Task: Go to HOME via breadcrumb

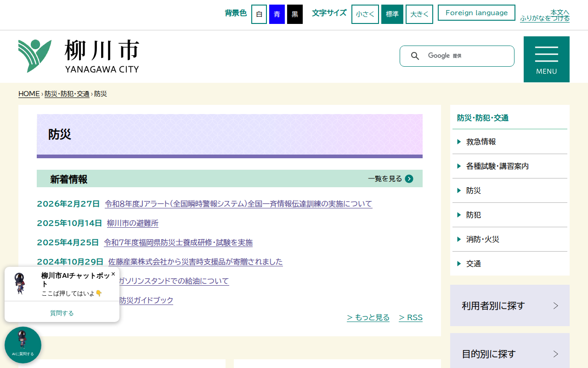Action: pyautogui.click(x=29, y=93)
